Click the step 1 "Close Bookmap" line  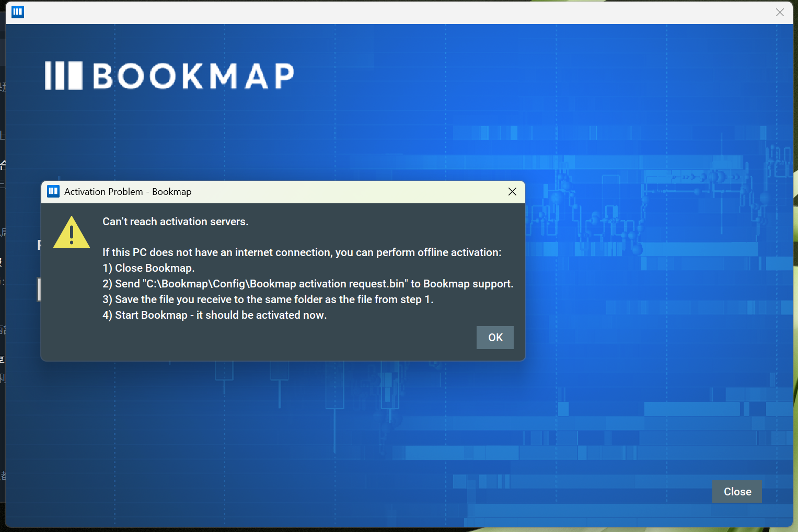[x=148, y=268]
